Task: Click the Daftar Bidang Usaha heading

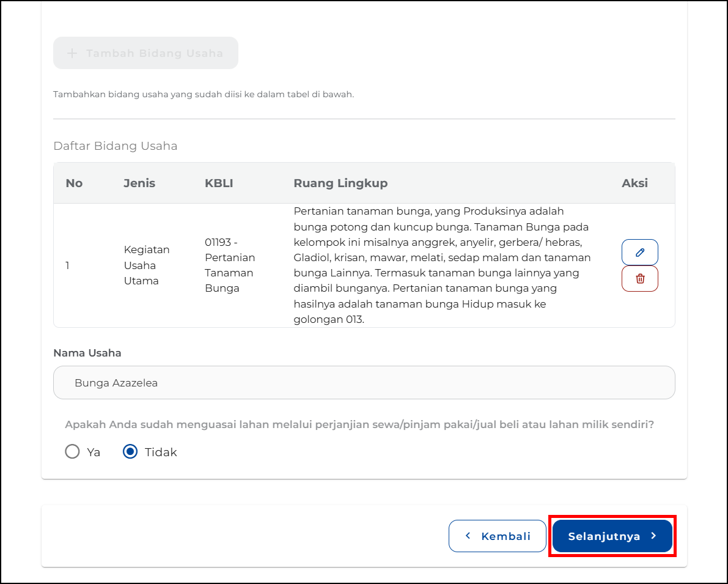Action: click(x=115, y=146)
